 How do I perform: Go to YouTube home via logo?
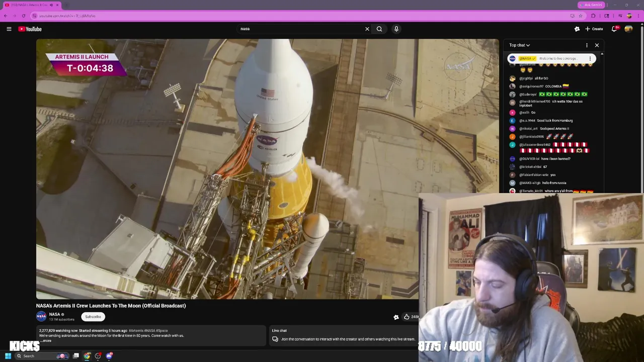coord(30,29)
